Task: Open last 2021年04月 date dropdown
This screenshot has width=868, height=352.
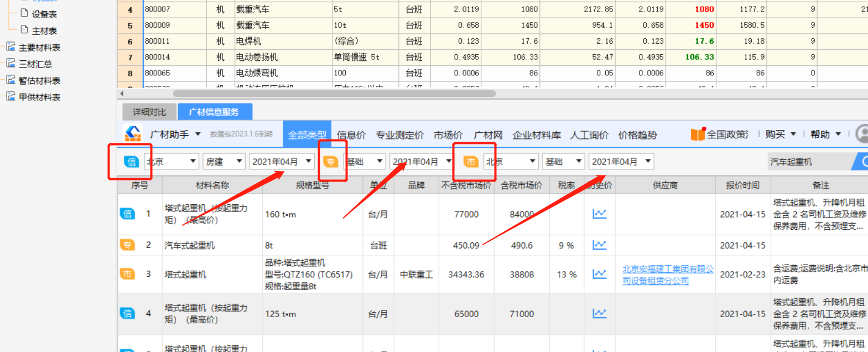Action: pyautogui.click(x=621, y=162)
